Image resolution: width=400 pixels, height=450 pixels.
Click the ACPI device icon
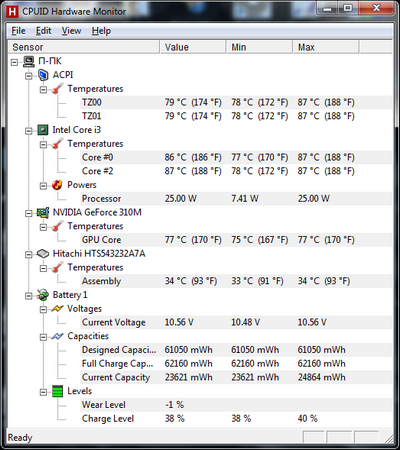(43, 75)
